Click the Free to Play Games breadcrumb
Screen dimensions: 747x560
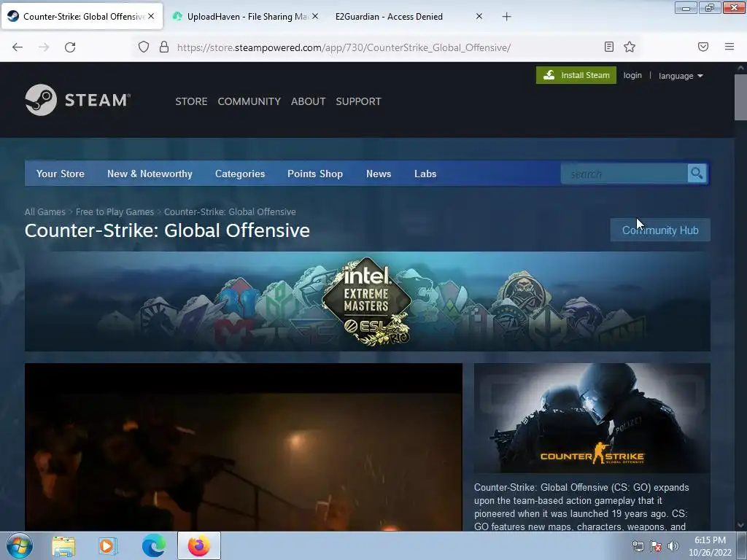(115, 212)
